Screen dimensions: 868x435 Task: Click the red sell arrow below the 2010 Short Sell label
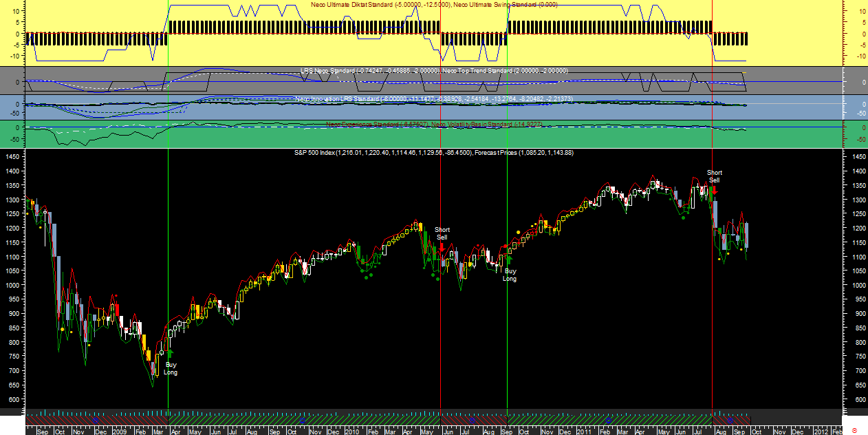(x=442, y=246)
